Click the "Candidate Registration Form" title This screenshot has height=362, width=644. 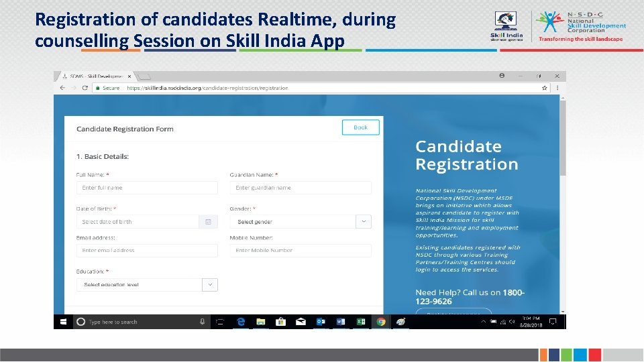click(125, 129)
